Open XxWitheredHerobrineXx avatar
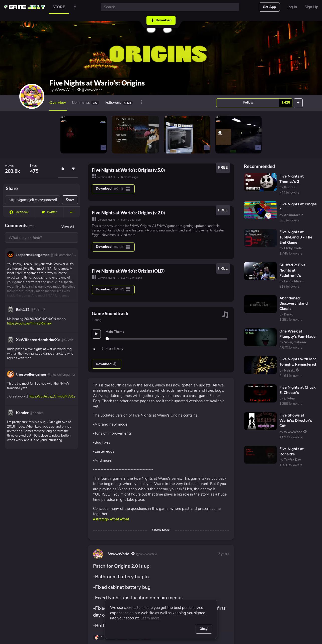Image resolution: width=322 pixels, height=644 pixels. 11,340
